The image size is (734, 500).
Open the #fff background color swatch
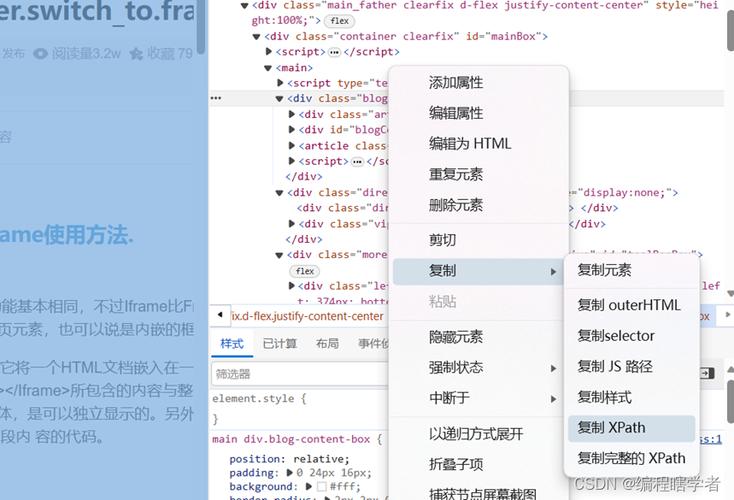[322, 487]
